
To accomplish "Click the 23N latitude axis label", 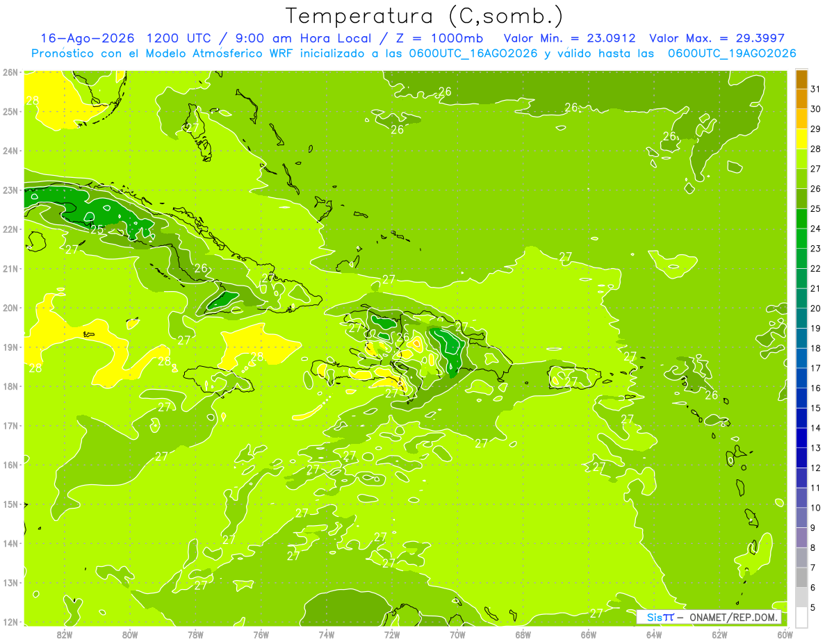I will tap(10, 190).
